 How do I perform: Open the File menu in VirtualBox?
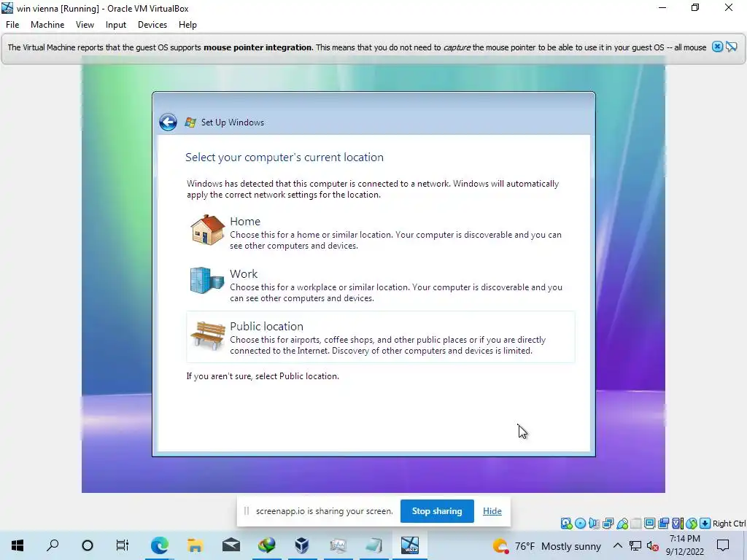pos(12,25)
